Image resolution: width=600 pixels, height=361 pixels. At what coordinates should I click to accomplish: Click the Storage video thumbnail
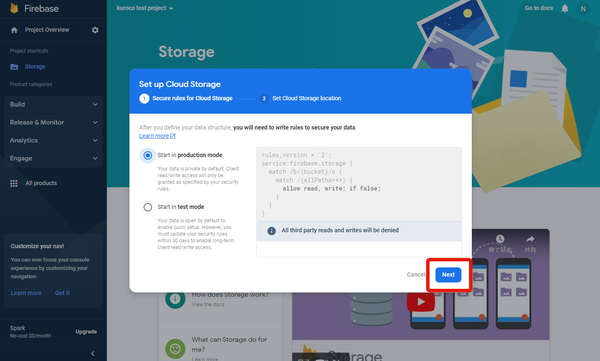tap(421, 284)
